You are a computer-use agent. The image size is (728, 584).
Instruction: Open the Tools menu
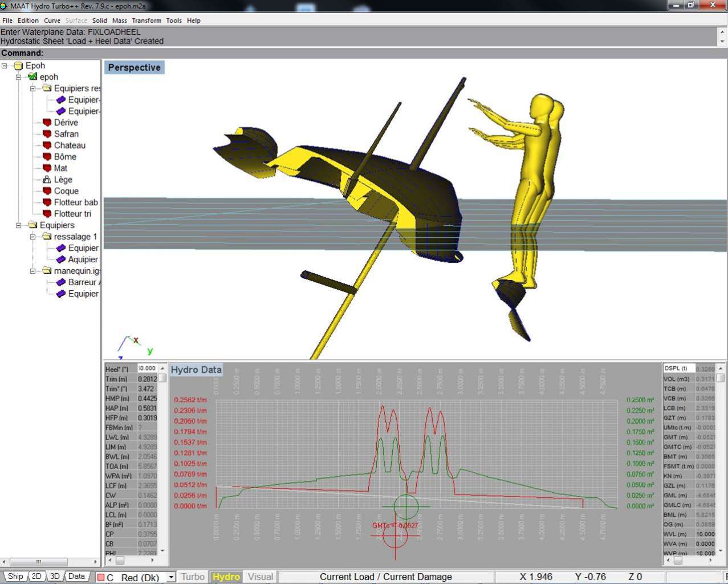(174, 21)
